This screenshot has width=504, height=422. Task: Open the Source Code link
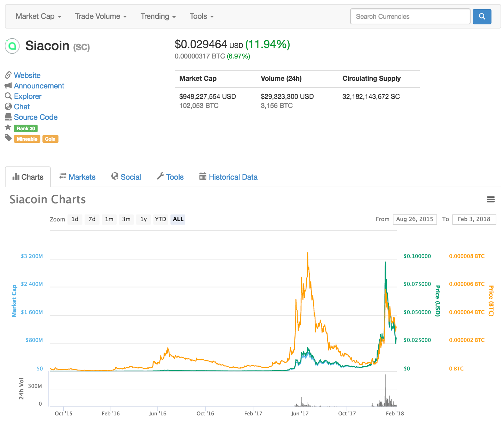click(x=36, y=117)
